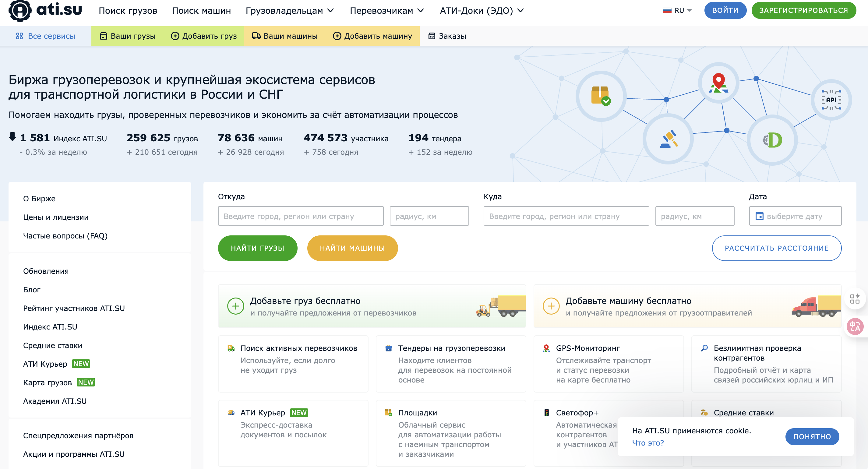This screenshot has height=469, width=868.
Task: Click truck icon beside Ваши машины
Action: pyautogui.click(x=256, y=36)
